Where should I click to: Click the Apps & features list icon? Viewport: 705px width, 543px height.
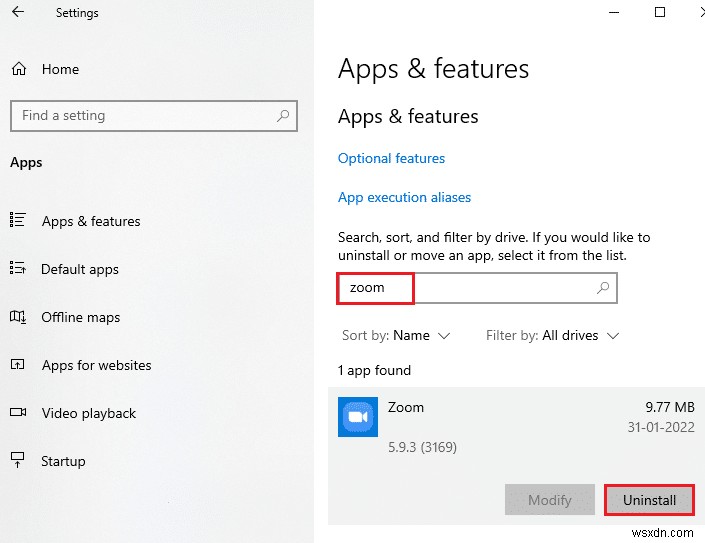click(x=18, y=220)
